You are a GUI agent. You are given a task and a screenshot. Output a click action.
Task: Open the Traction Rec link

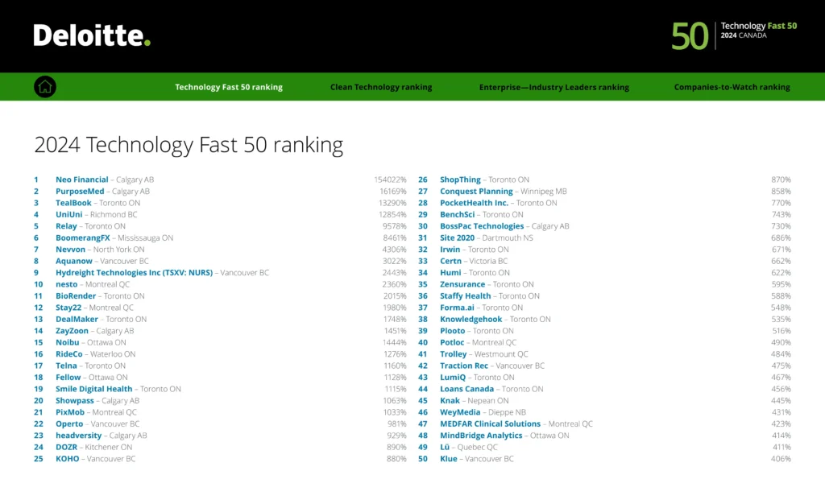464,366
